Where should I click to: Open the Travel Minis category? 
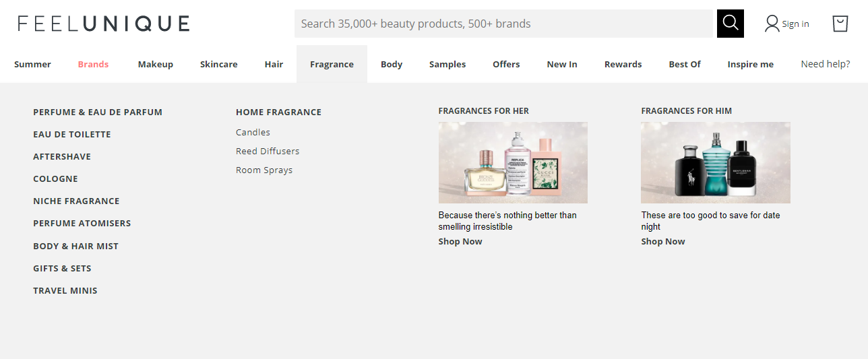tap(65, 291)
